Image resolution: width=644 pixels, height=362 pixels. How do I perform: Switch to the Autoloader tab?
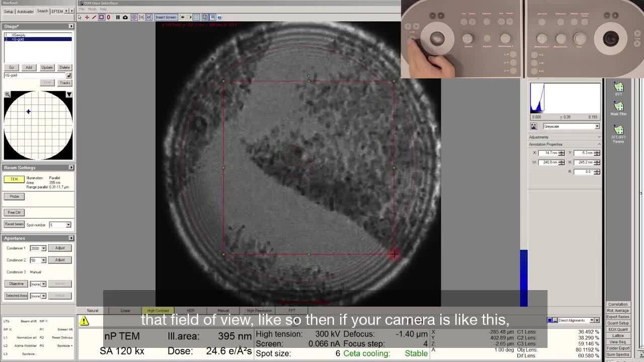point(25,11)
